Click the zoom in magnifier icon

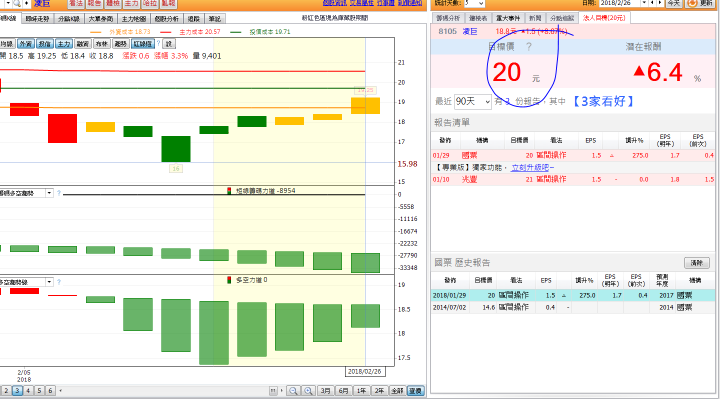coord(309,391)
